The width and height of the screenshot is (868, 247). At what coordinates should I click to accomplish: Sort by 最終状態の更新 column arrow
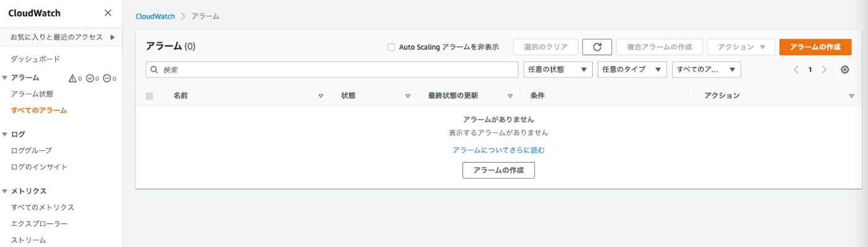coord(510,96)
